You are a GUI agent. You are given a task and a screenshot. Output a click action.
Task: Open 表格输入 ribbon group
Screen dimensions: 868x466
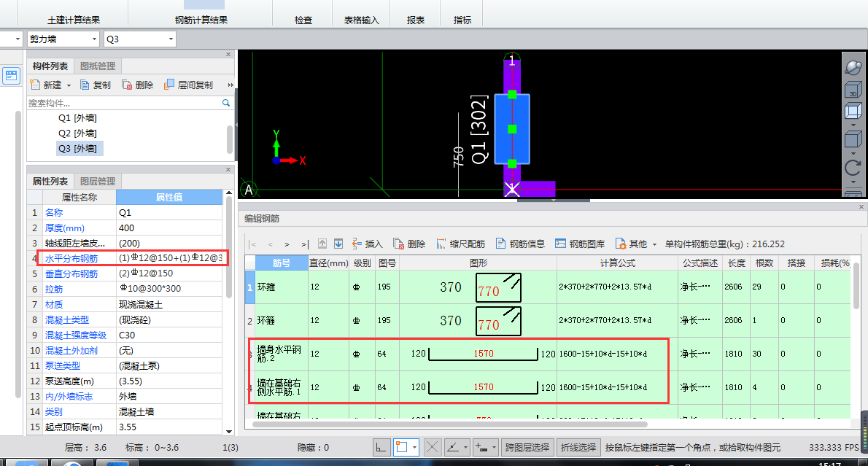click(362, 20)
